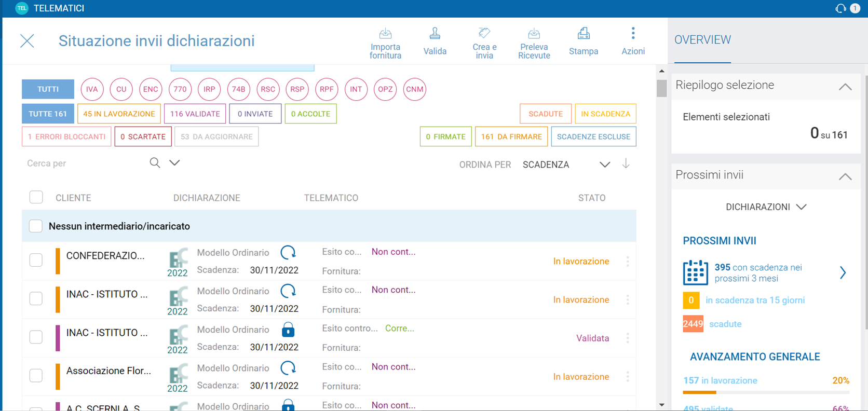Switch to the OVERVIEW tab
Image resolution: width=868 pixels, height=411 pixels.
702,40
